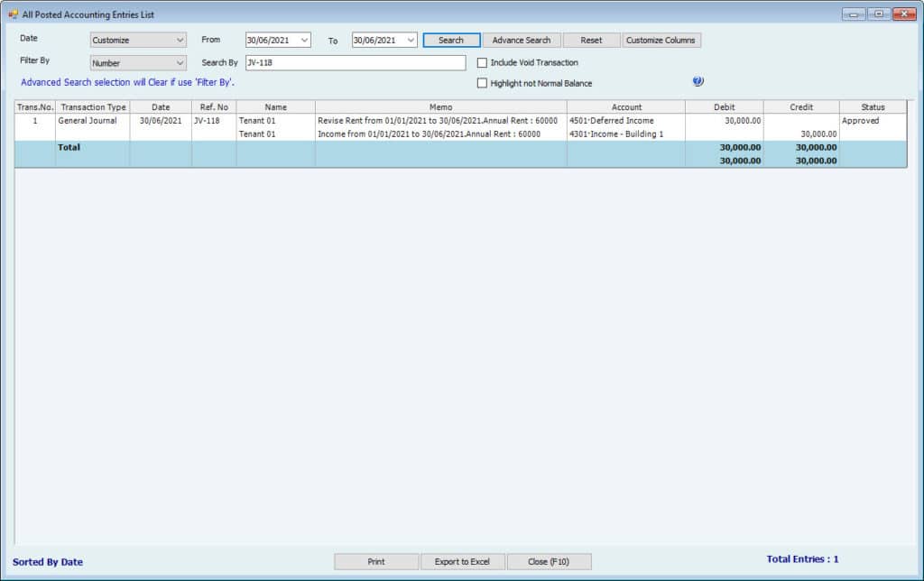
Task: Enable Include Void Transaction checkbox
Action: click(x=482, y=62)
